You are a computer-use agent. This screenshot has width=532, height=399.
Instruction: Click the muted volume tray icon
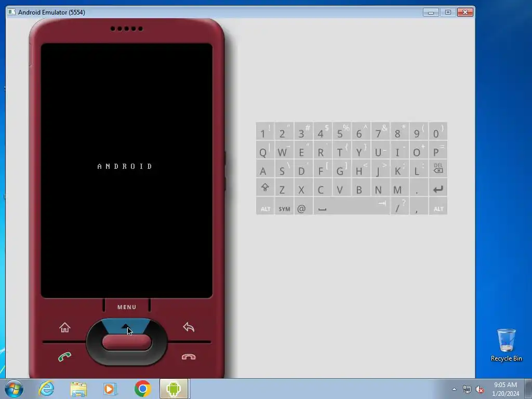[480, 390]
